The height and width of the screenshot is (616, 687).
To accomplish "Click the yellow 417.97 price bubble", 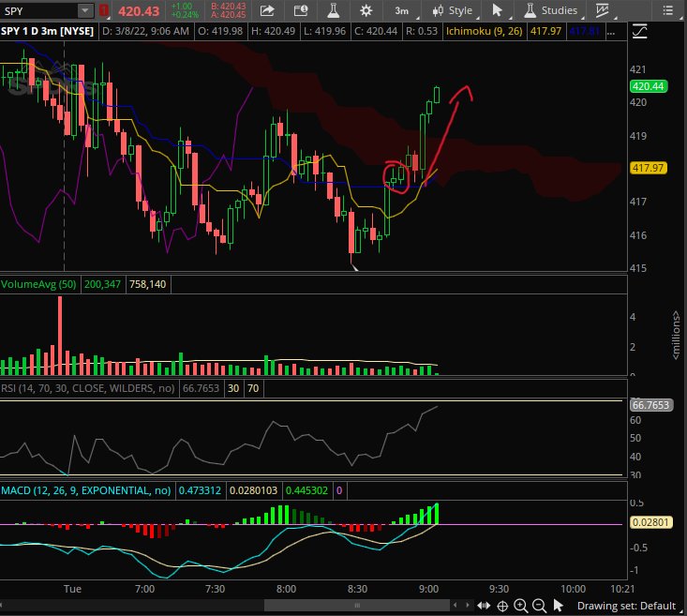I will 648,168.
